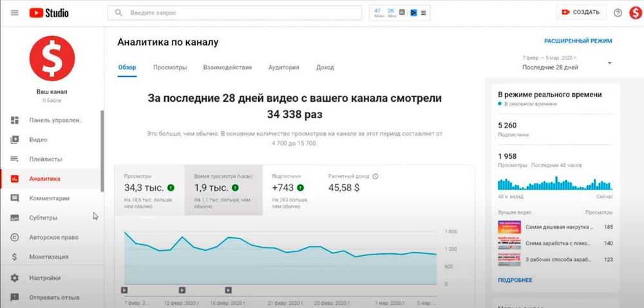644x308 pixels.
Task: Select the Подписчики +743 metric card
Action: [291, 190]
